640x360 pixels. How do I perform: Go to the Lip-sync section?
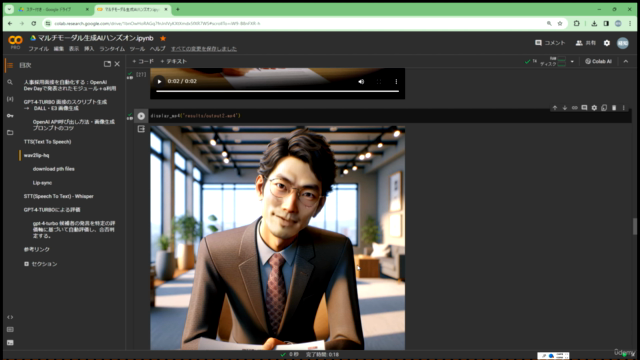[42, 183]
